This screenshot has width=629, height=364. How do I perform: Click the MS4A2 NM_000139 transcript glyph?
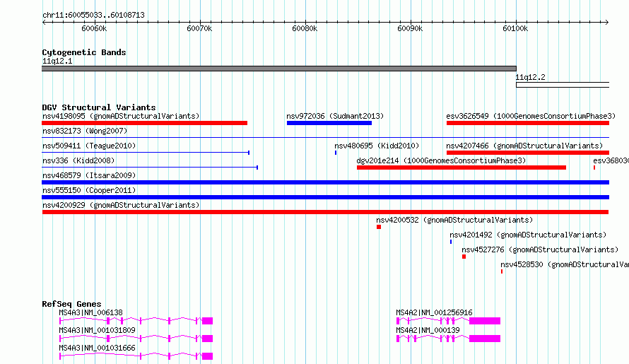448,339
